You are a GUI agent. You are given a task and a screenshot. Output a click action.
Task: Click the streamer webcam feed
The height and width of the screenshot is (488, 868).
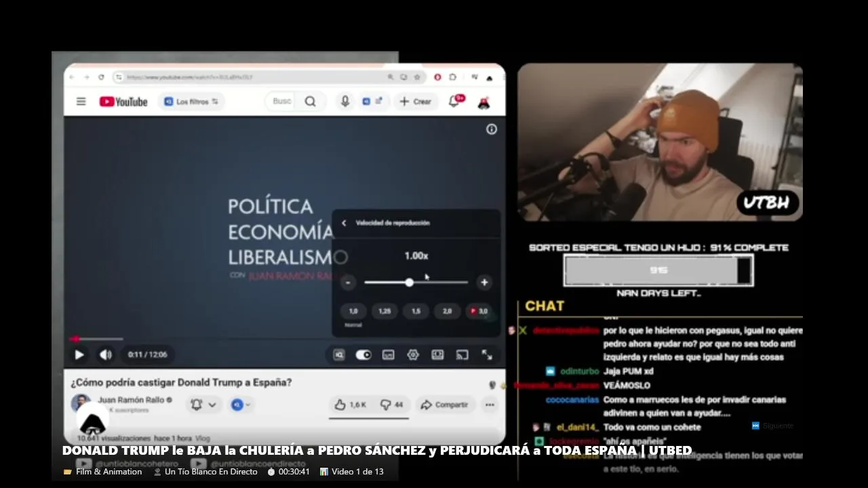(x=660, y=142)
